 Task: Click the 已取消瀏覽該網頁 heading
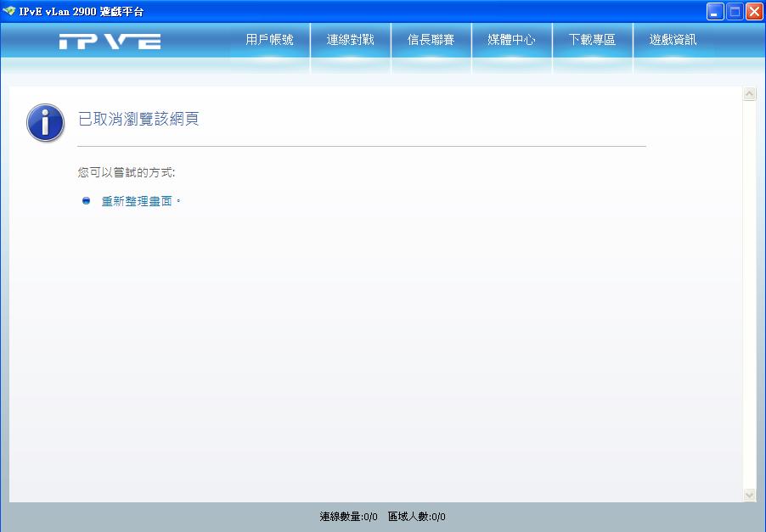[x=138, y=119]
